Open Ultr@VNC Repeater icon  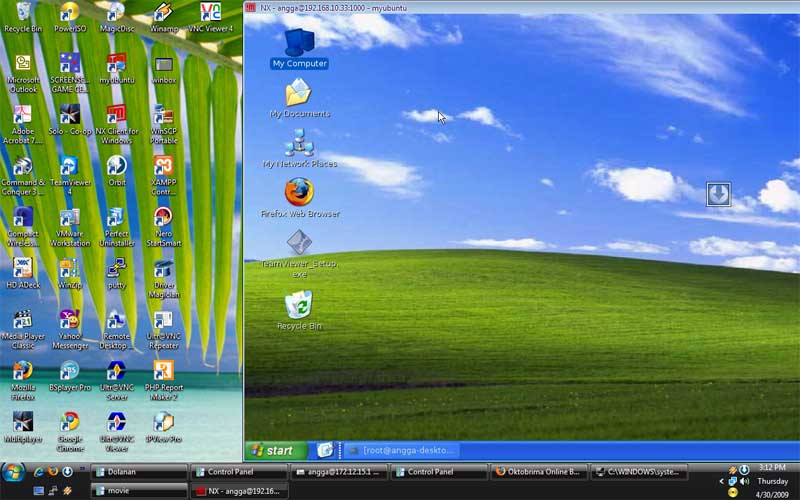(163, 330)
